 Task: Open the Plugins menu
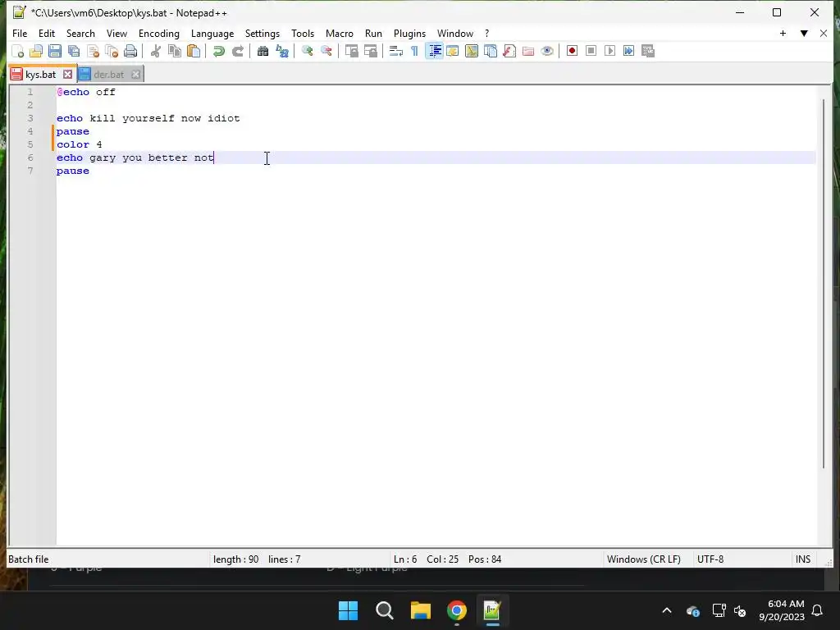[x=410, y=33]
